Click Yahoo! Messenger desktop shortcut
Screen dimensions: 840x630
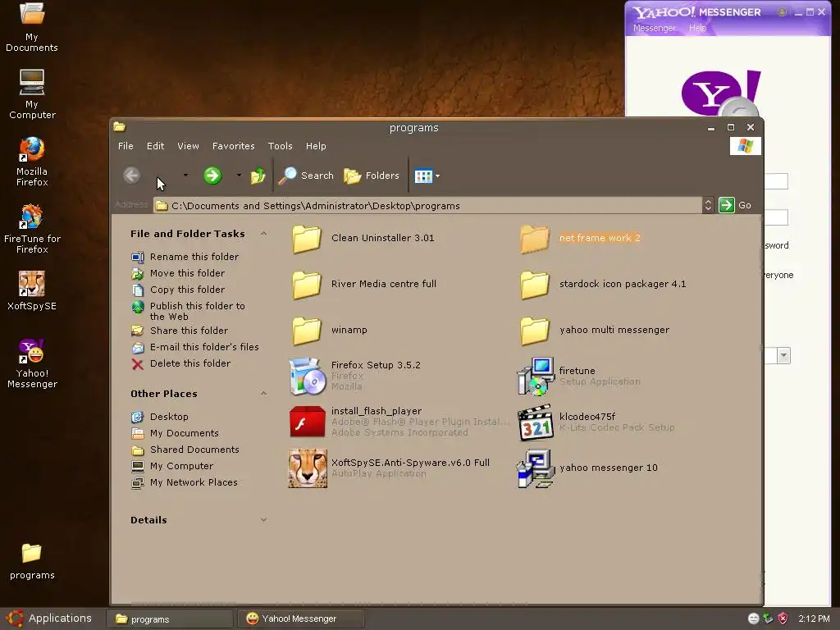32,363
